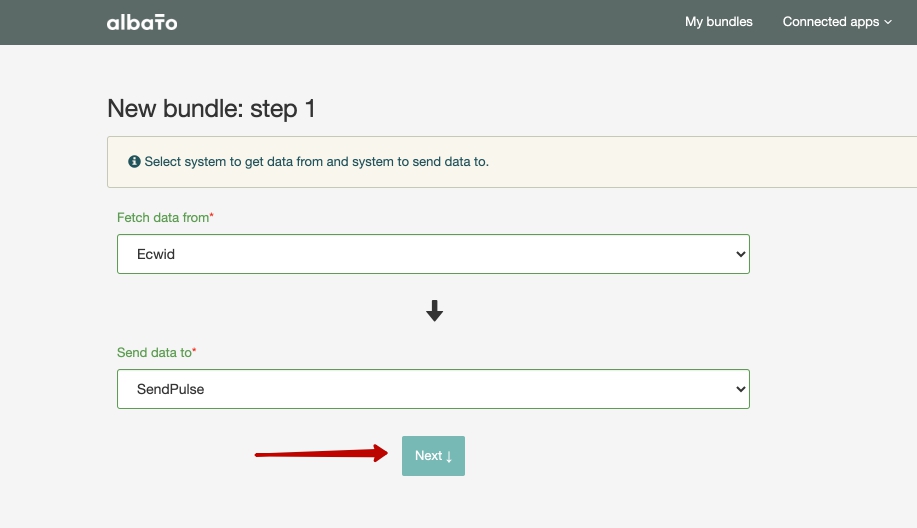Open the Send data to dropdown
The height and width of the screenshot is (528, 917).
coord(433,389)
